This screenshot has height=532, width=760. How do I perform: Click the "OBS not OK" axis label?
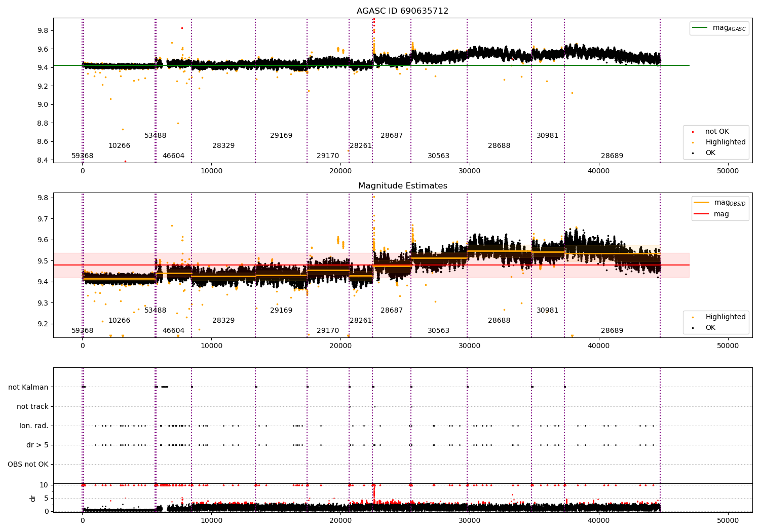(28, 464)
